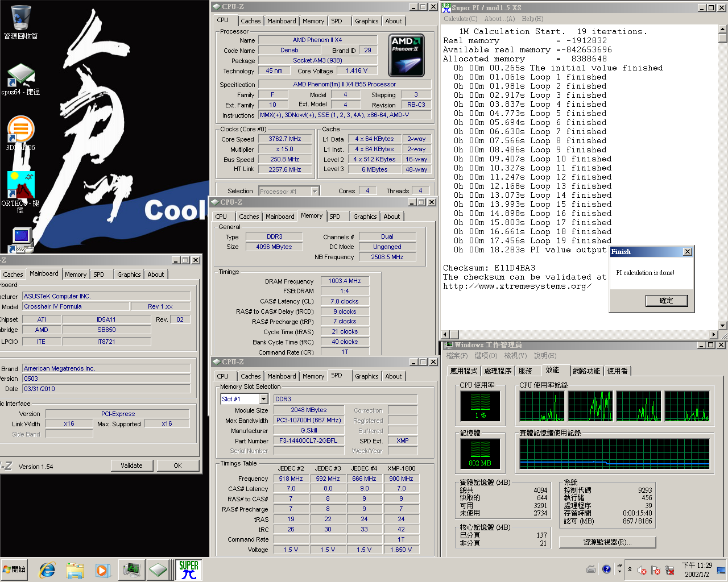728x582 pixels.
Task: Open the Action Center flag tray icon
Action: click(656, 570)
